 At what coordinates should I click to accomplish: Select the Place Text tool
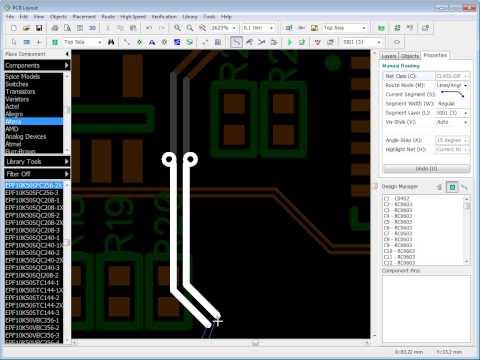click(x=152, y=42)
